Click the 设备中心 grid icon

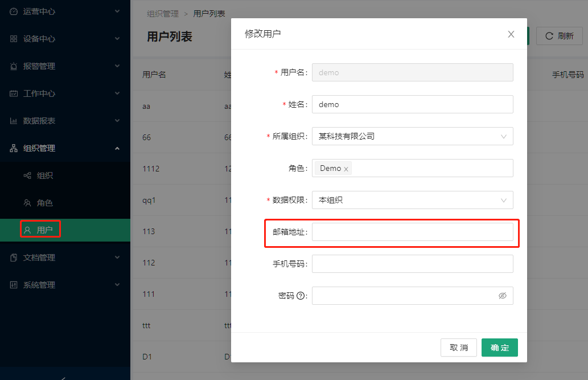[14, 39]
